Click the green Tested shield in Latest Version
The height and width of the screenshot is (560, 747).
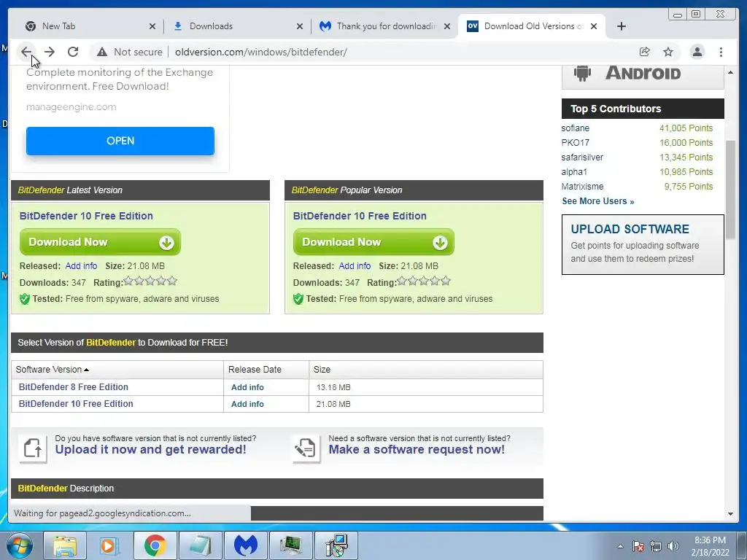click(25, 299)
